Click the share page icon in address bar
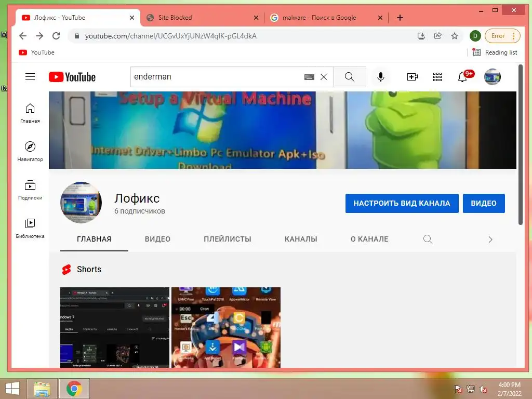The image size is (532, 399). click(437, 36)
